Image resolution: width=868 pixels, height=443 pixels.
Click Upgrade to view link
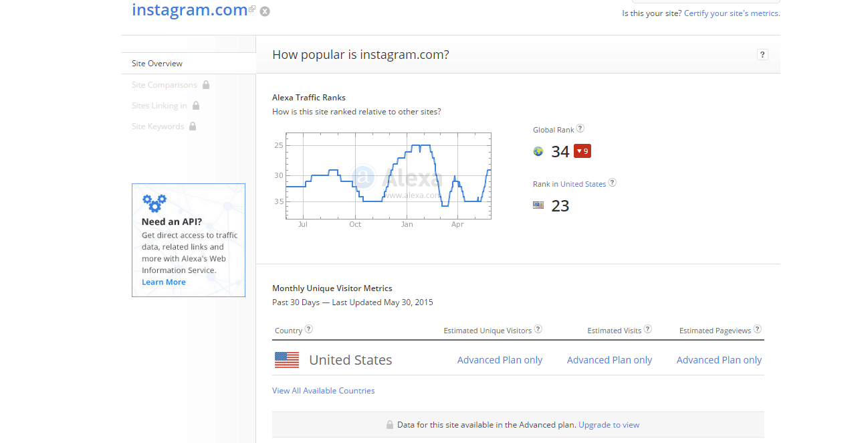[x=609, y=425]
